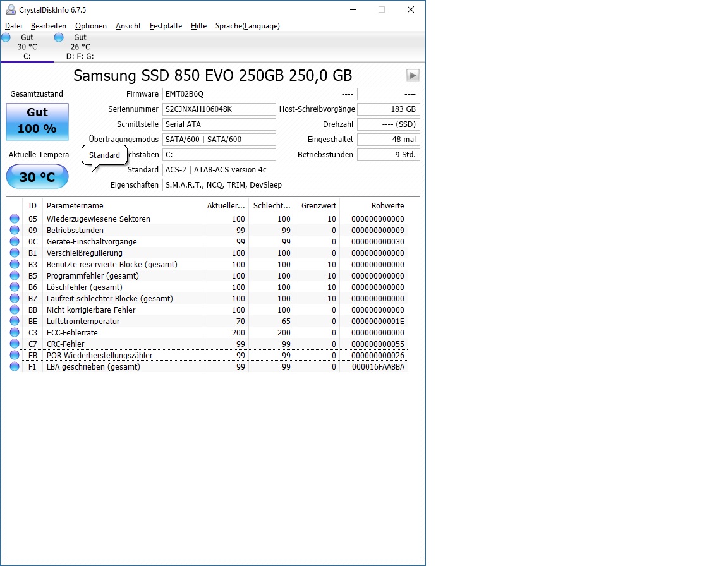
Task: Click the Drehzahl value ---- (SSD)
Action: tap(389, 124)
